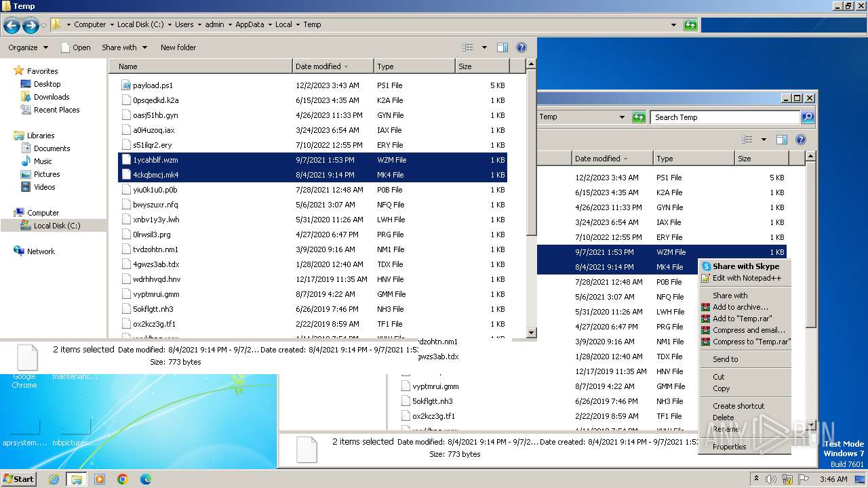Sort by Type column in front window
This screenshot has width=868, height=488.
pyautogui.click(x=414, y=66)
